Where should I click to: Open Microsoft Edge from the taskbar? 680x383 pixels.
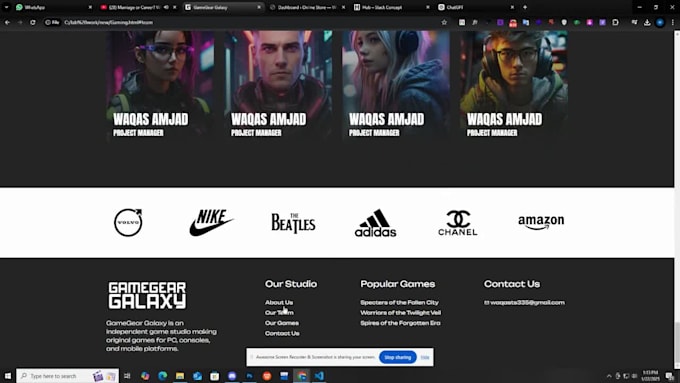(x=163, y=376)
